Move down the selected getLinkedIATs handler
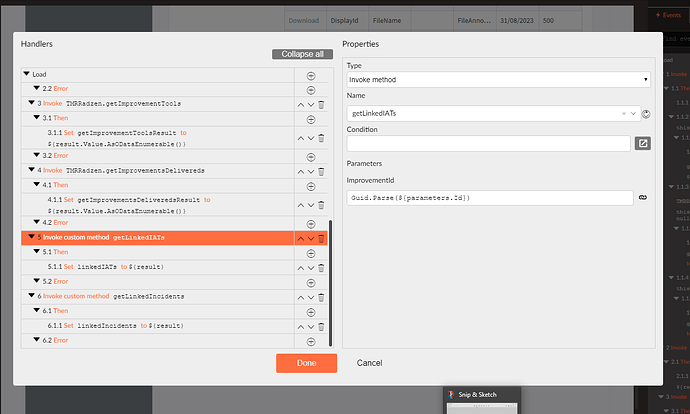The height and width of the screenshot is (414, 690). (x=311, y=238)
